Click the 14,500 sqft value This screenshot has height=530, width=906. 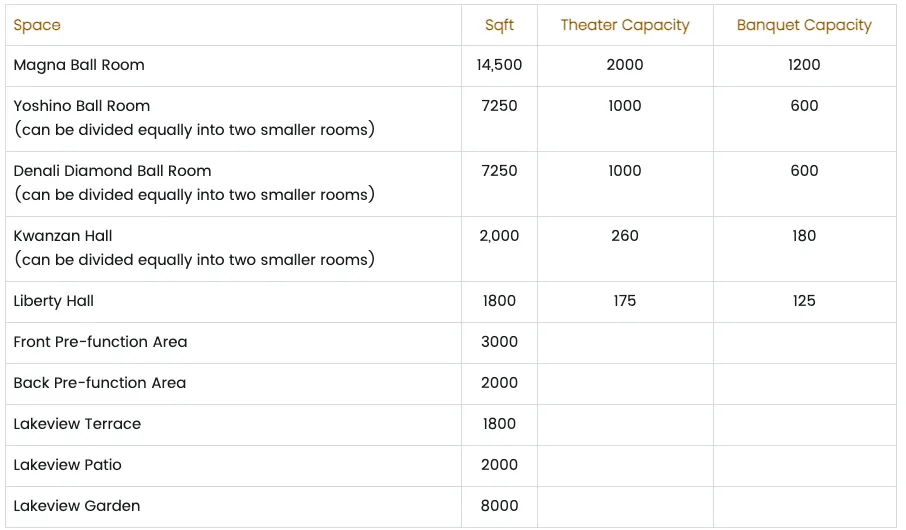pos(499,65)
